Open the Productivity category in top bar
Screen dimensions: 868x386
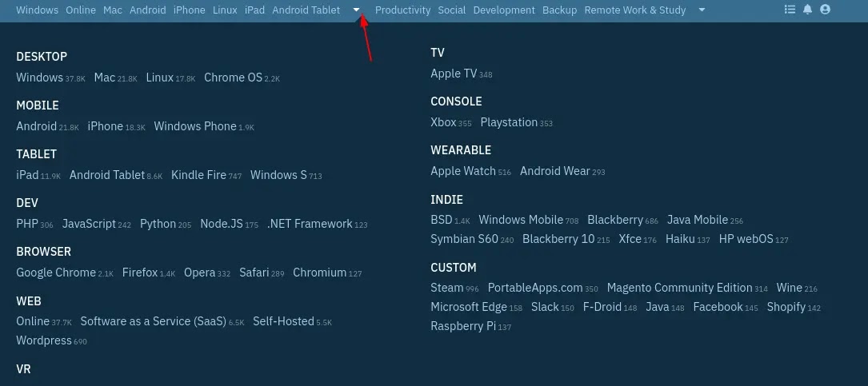(403, 10)
